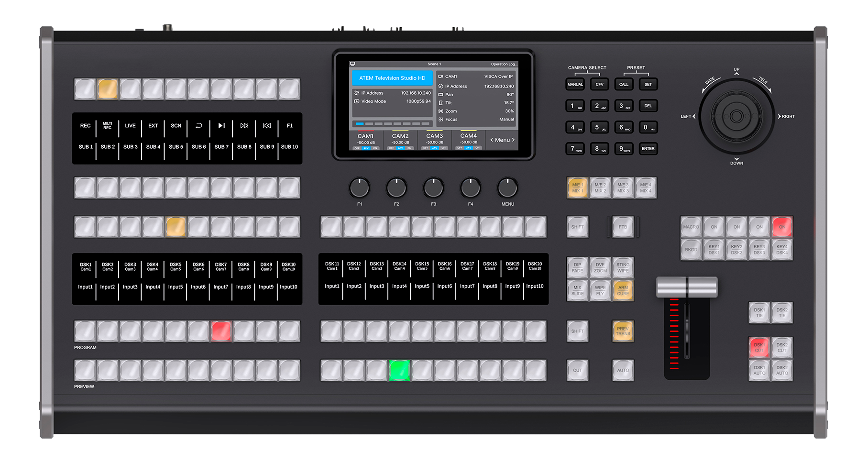Click the fast-forward icon on the label strip
Screen dimensions: 868x463
244,126
